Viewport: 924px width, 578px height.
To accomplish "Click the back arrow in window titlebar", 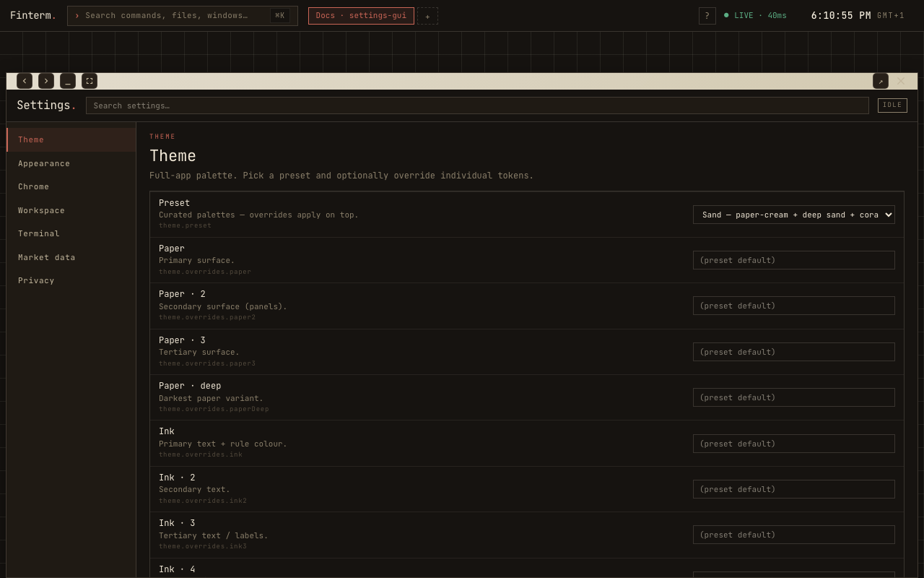I will pos(25,81).
